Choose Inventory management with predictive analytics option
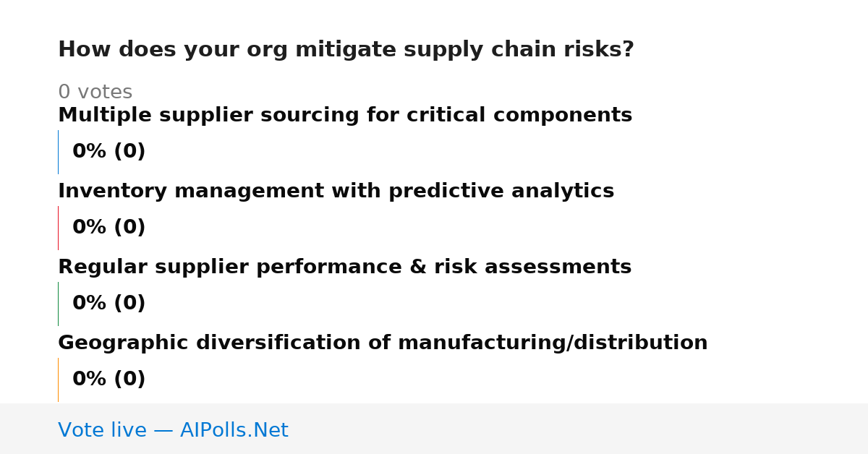868x454 pixels. click(x=336, y=192)
